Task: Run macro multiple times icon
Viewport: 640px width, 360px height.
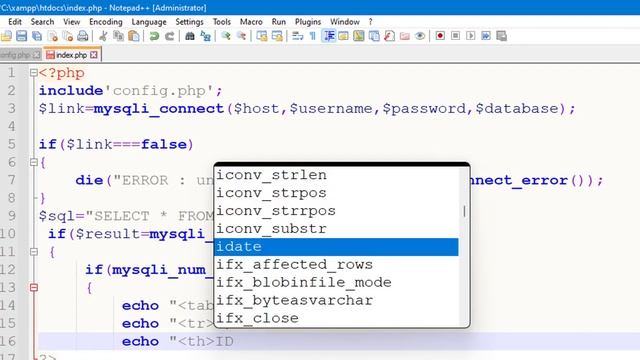Action: click(486, 36)
